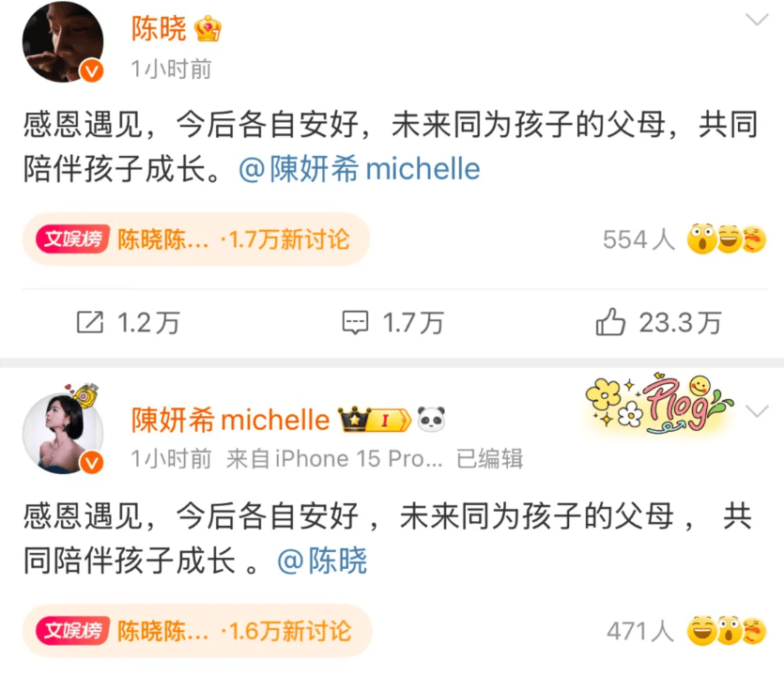The image size is (784, 676).
Task: Click the repost icon with 1.2万
Action: [x=90, y=322]
